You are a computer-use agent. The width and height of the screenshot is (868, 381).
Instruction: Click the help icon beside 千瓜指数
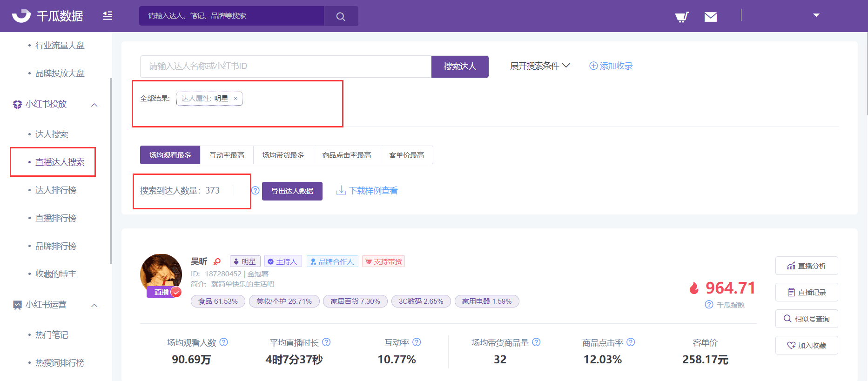pyautogui.click(x=709, y=305)
